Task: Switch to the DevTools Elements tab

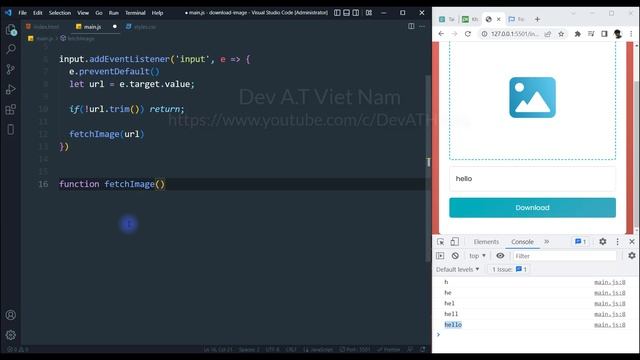Action: pyautogui.click(x=486, y=242)
